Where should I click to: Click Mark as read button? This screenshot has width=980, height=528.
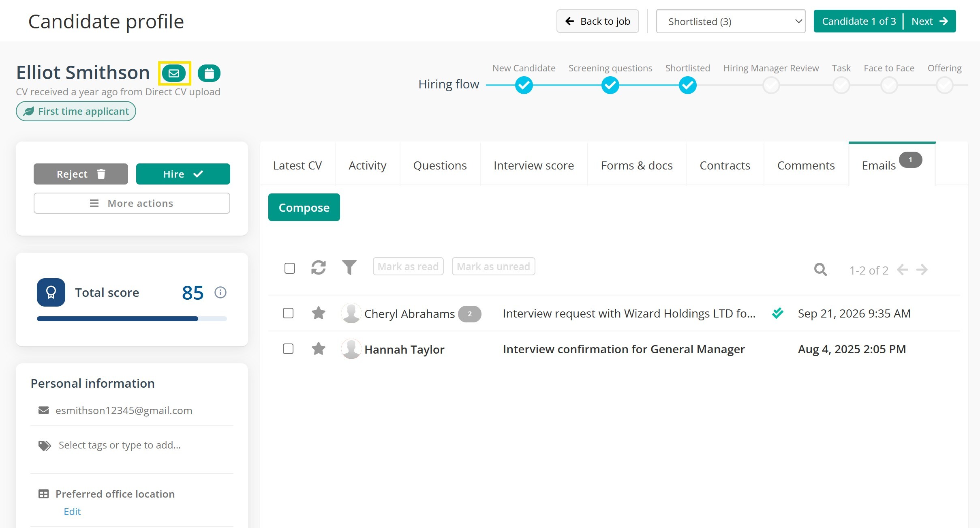[408, 266]
